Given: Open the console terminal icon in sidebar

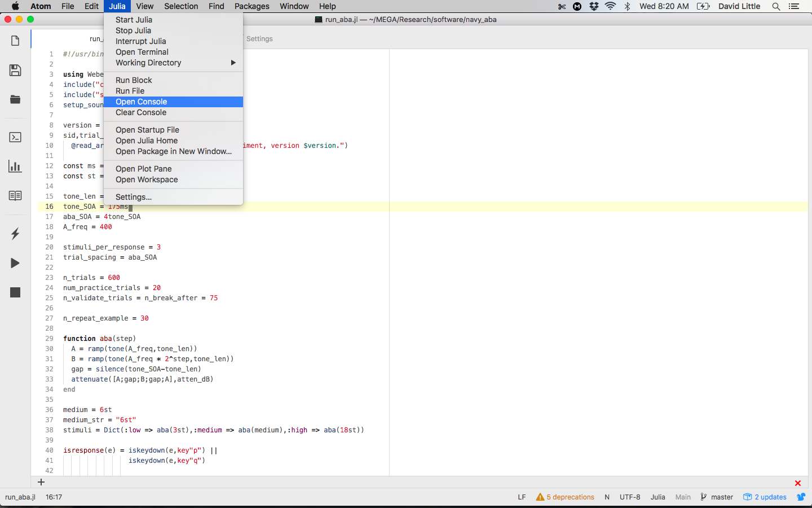Looking at the screenshot, I should click(15, 137).
